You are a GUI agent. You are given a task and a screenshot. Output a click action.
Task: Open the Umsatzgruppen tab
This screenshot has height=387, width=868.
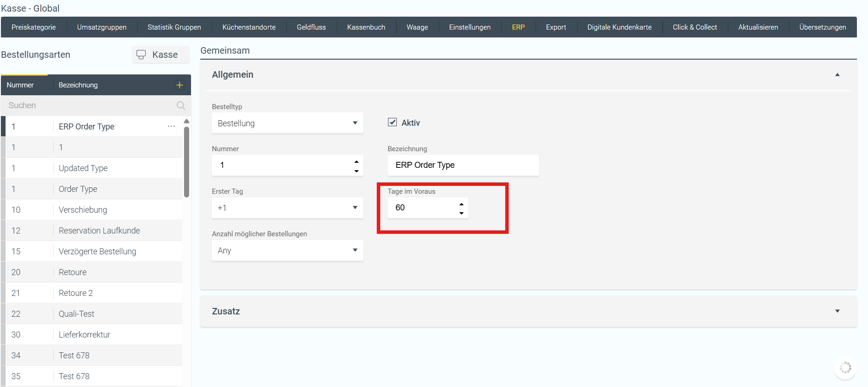pos(102,27)
